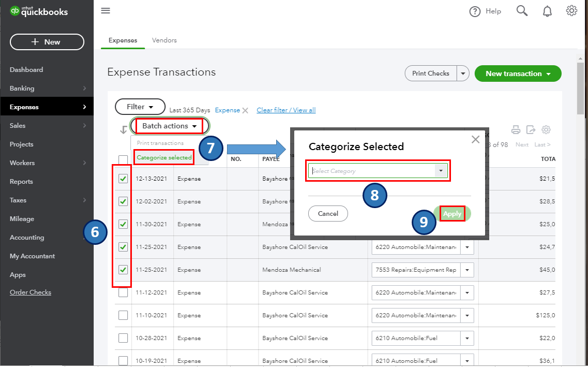This screenshot has height=367, width=588.
Task: Open the Batch actions dropdown
Action: [x=170, y=126]
